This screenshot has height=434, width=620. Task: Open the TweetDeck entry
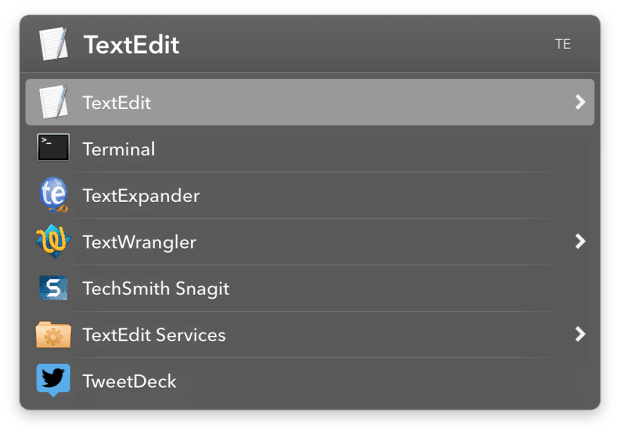(129, 381)
